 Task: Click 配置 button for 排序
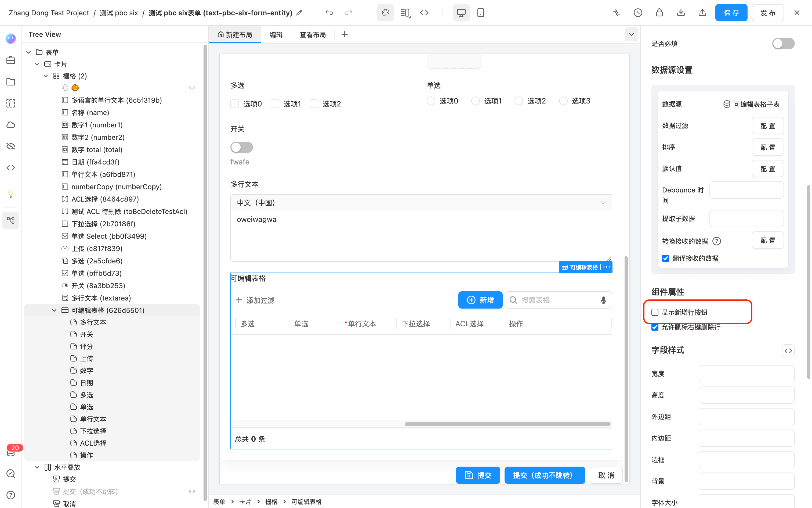click(x=768, y=147)
